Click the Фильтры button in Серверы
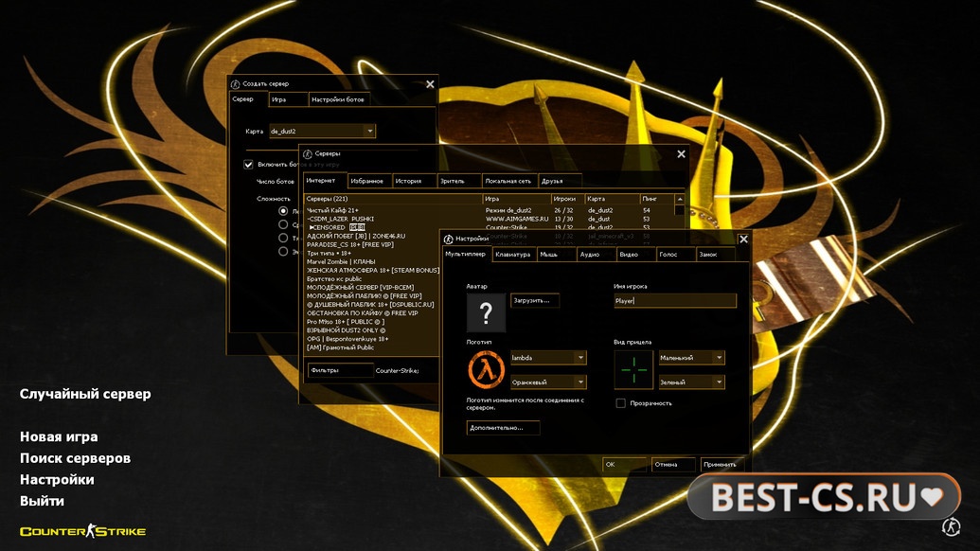980x551 pixels. [x=341, y=370]
